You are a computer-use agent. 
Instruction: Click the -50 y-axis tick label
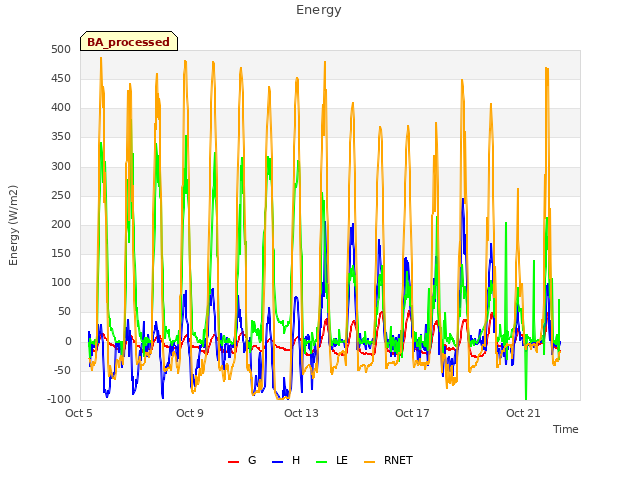62,370
